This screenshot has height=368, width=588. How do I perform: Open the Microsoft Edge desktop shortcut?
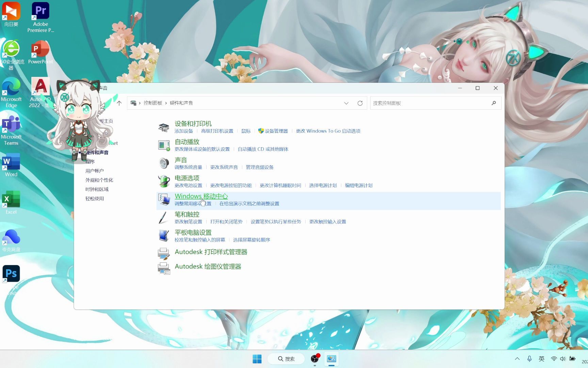(11, 93)
